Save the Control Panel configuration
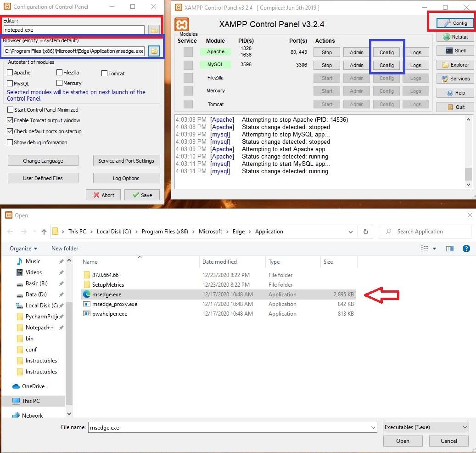This screenshot has height=453, width=476. pos(142,195)
